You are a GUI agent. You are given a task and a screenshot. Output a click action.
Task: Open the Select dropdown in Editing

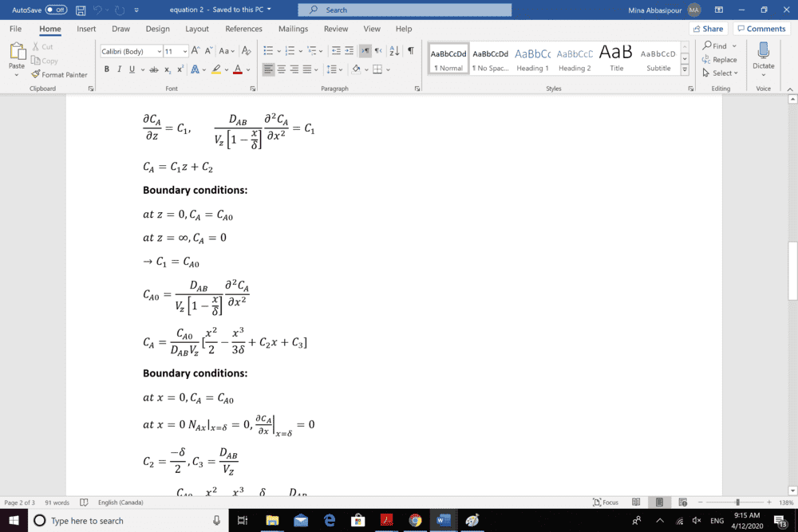pos(720,73)
